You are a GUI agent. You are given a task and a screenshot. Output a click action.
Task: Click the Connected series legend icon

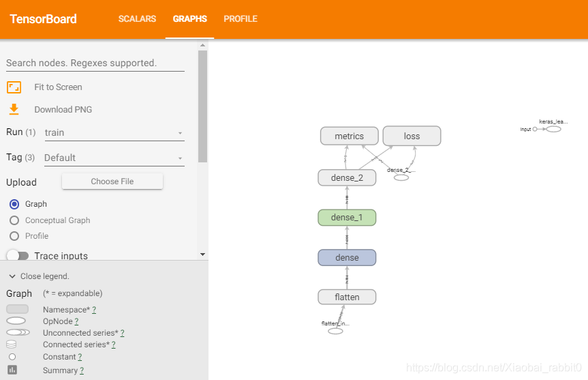coord(12,344)
